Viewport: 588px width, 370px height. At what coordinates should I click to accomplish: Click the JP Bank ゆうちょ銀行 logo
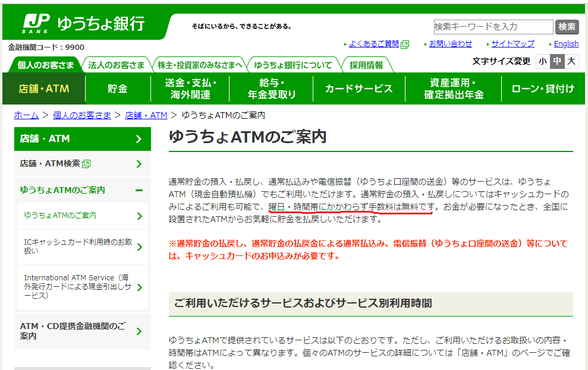click(84, 24)
